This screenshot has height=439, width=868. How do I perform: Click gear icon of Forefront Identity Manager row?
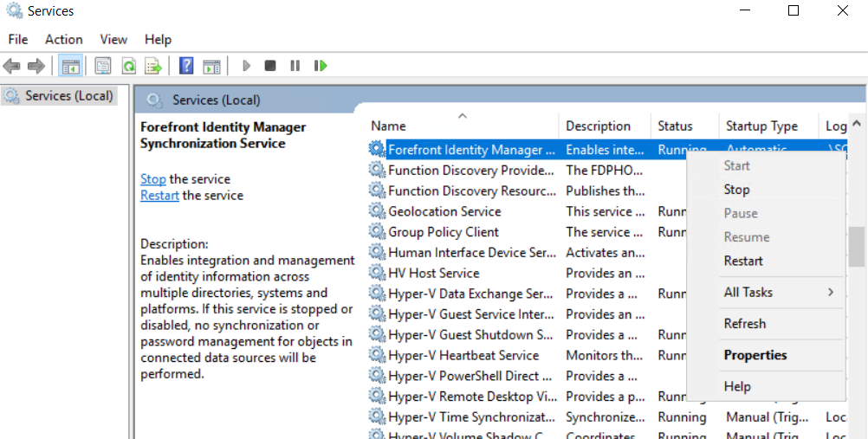click(x=377, y=150)
